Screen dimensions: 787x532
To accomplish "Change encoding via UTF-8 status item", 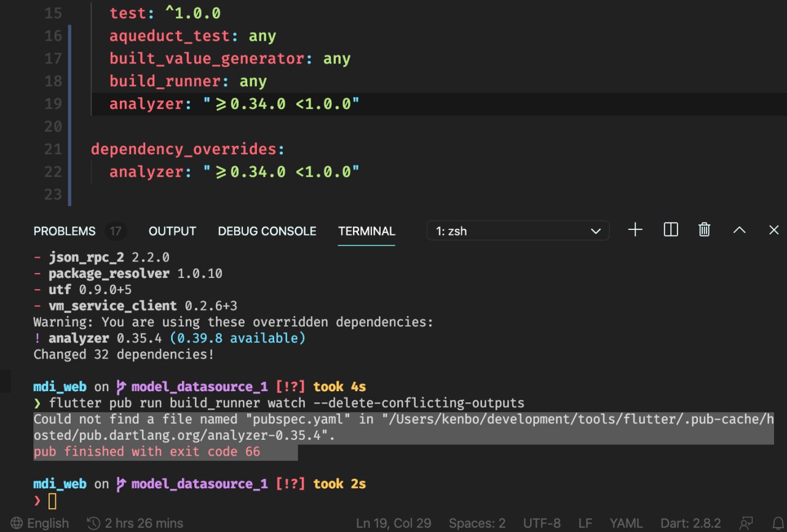I will [542, 523].
